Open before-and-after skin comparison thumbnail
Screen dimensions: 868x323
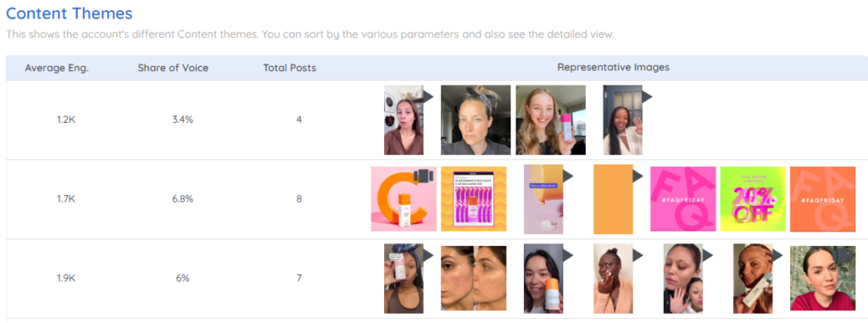[x=473, y=278]
